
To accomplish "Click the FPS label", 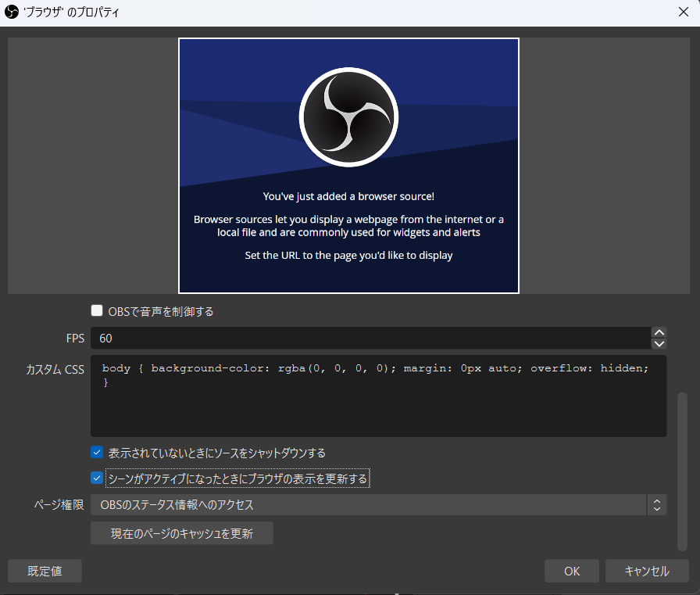I will tap(75, 338).
